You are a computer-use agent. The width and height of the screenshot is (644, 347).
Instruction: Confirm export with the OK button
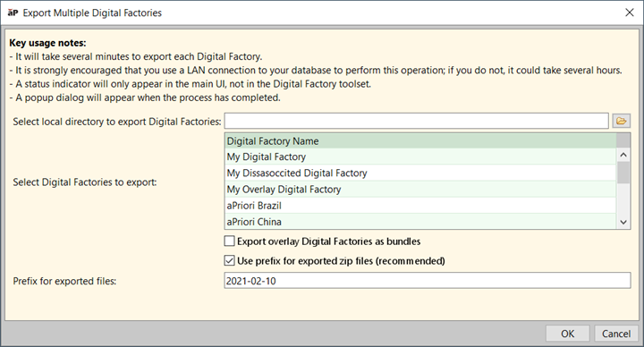tap(568, 334)
